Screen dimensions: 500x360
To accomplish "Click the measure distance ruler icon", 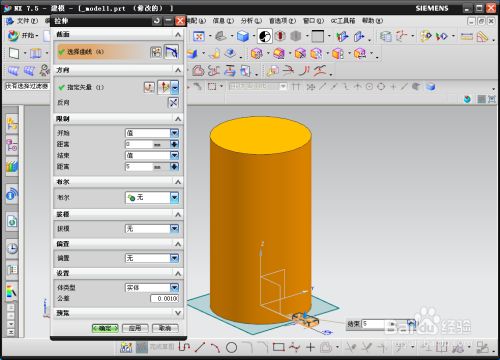I will point(467,36).
